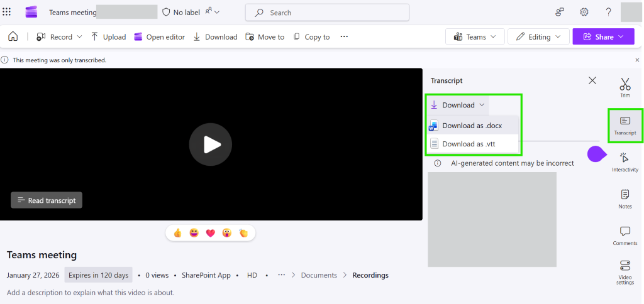The image size is (644, 304).
Task: React with laughing emoji
Action: [194, 233]
